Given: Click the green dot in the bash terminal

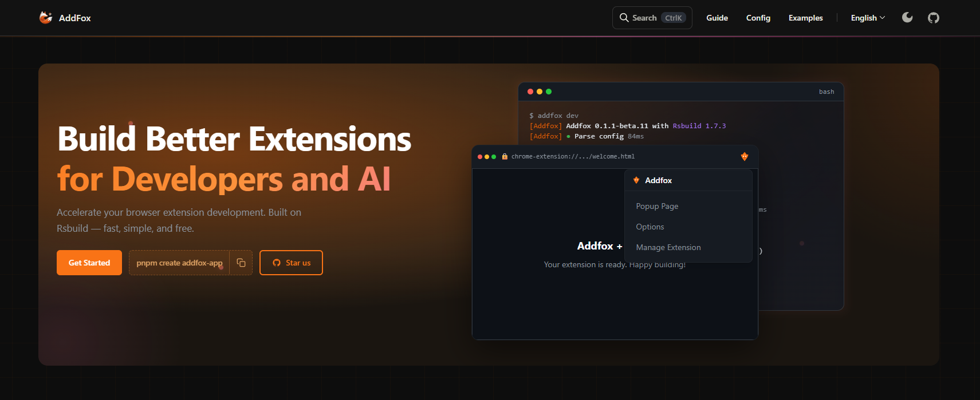Looking at the screenshot, I should (549, 92).
